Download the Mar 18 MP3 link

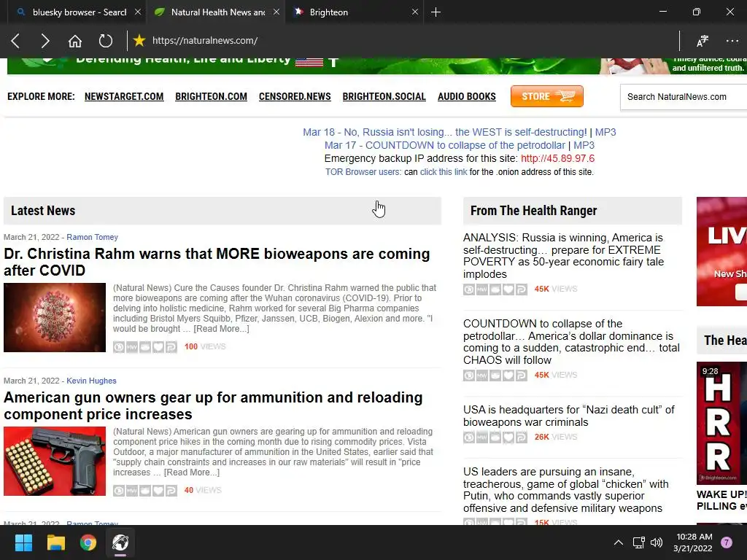[x=605, y=132]
